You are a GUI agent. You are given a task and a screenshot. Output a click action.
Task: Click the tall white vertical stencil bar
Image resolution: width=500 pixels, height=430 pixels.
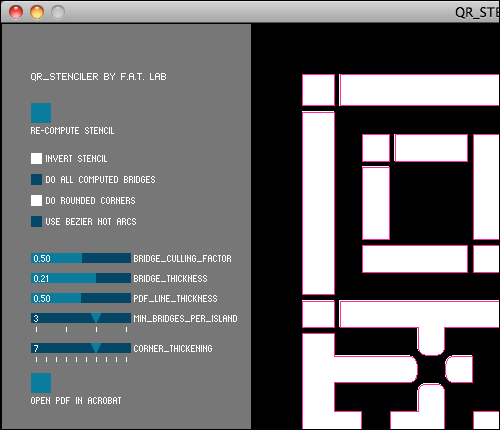[318, 203]
